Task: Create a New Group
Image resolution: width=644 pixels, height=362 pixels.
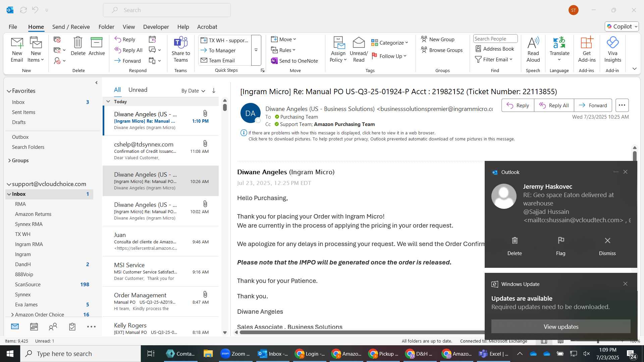Action: 438,39
